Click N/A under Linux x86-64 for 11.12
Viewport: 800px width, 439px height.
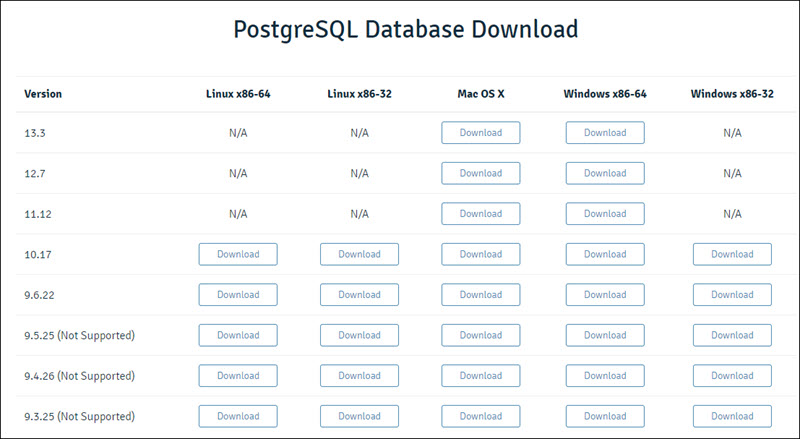238,214
